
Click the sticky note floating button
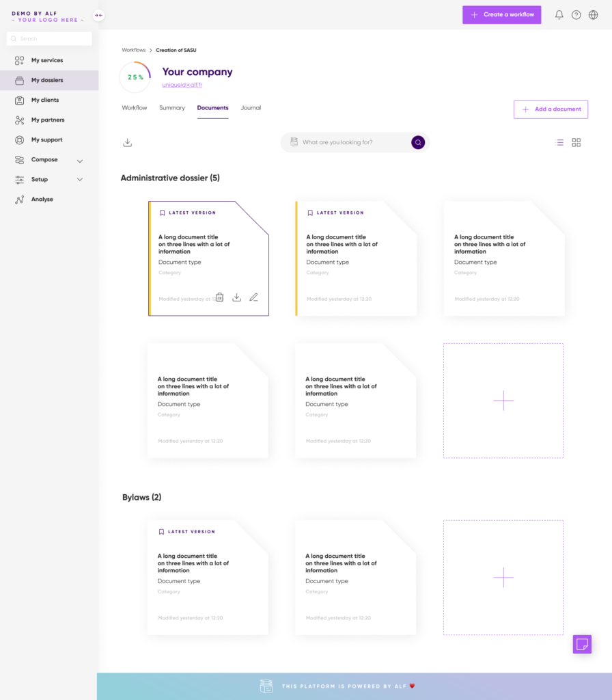click(582, 644)
